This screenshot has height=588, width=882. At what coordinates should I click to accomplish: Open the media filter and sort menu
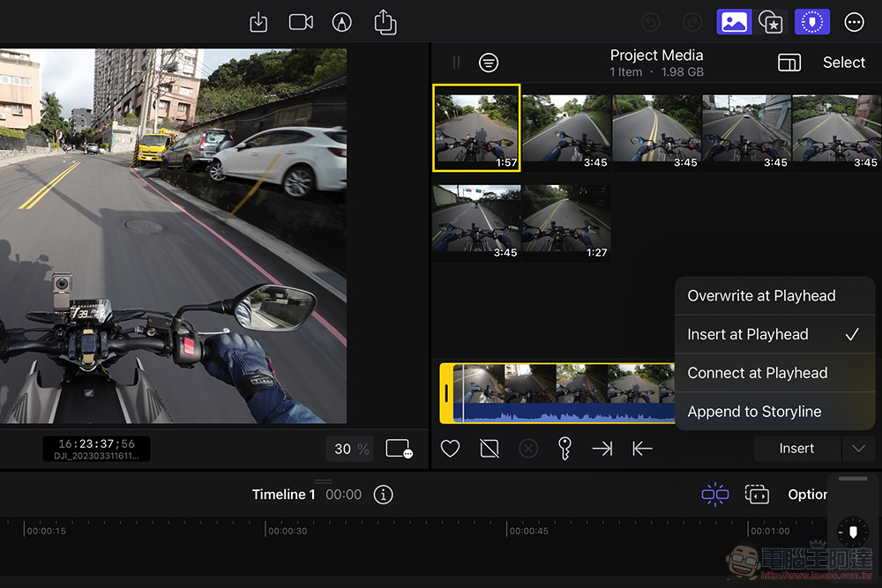click(489, 63)
